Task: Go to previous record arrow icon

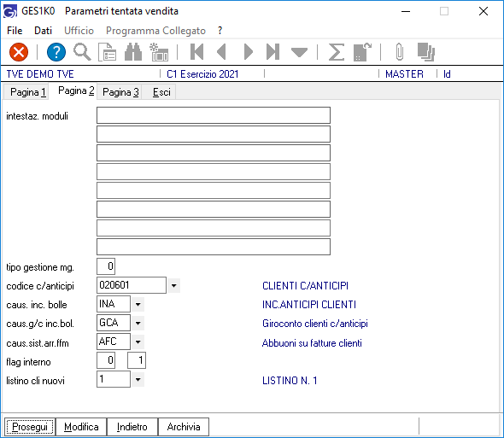Action: coord(222,52)
